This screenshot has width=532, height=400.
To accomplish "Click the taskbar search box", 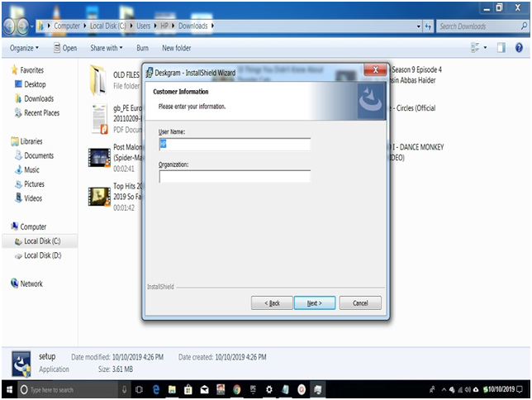I will (x=68, y=389).
